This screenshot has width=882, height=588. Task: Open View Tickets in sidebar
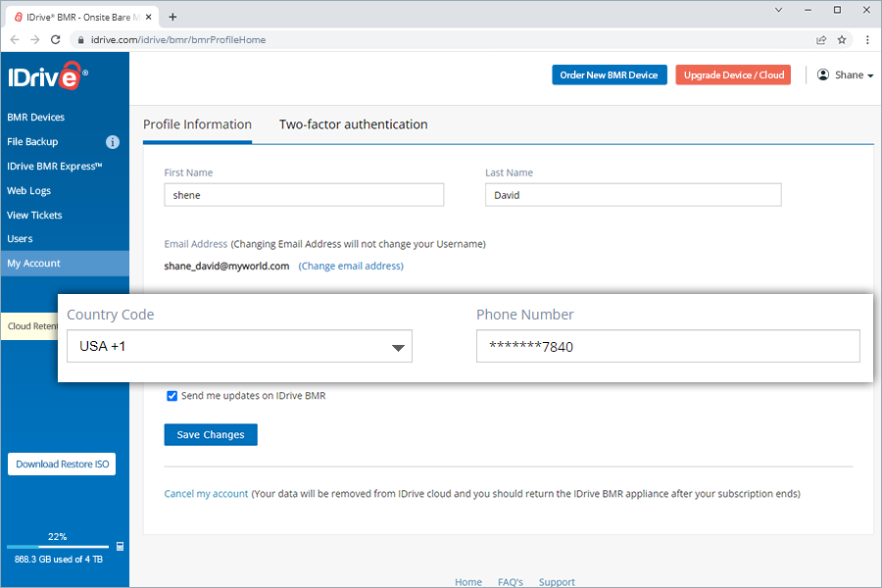point(34,215)
